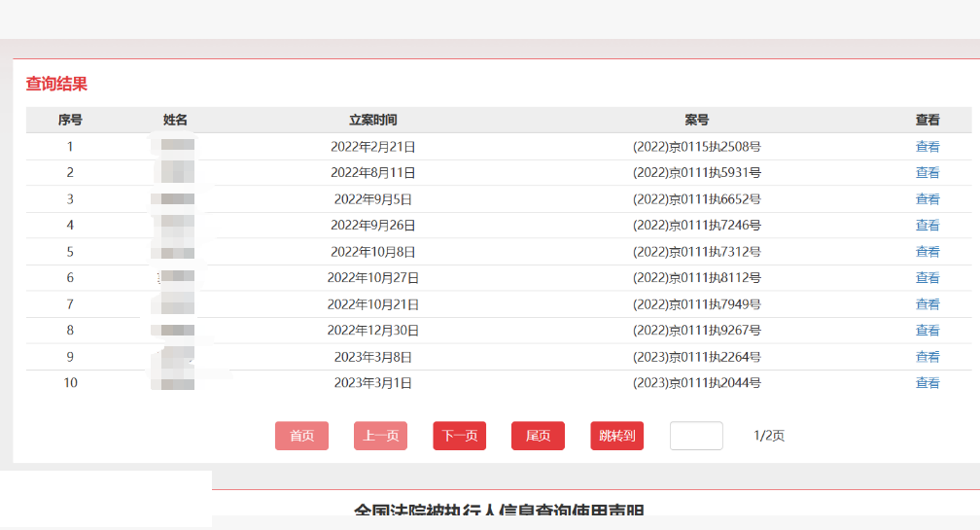The height and width of the screenshot is (530, 980).
Task: Click the 姓名 column header
Action: [175, 120]
